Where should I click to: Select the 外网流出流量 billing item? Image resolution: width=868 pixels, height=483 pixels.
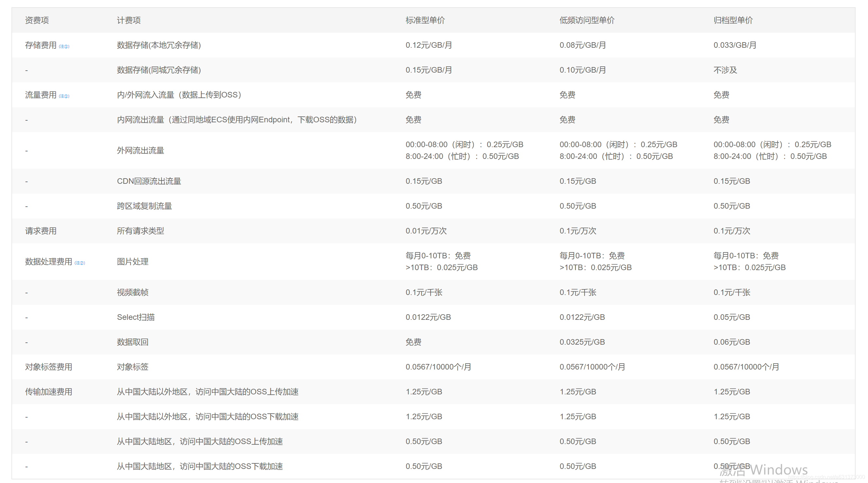pos(140,151)
